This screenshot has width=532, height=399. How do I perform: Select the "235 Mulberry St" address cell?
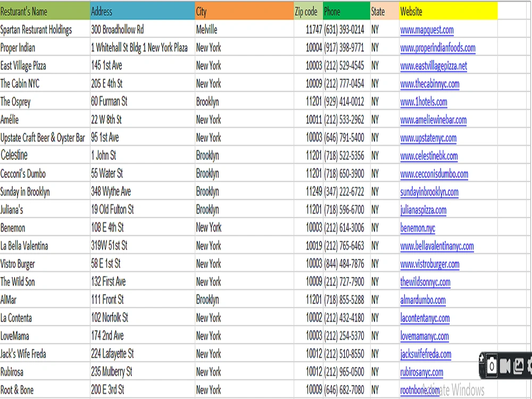click(143, 371)
